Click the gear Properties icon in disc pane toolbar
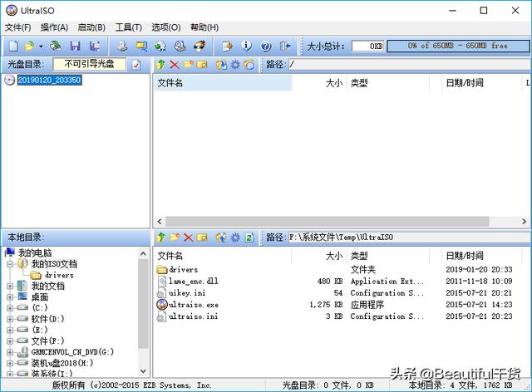 235,65
